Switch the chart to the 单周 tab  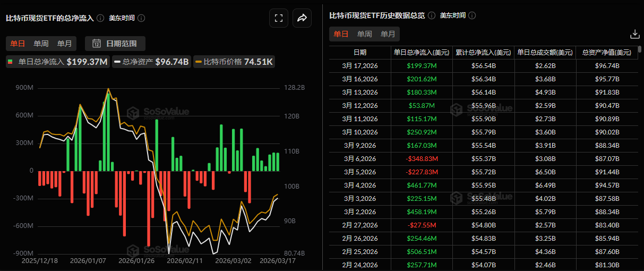(x=41, y=44)
